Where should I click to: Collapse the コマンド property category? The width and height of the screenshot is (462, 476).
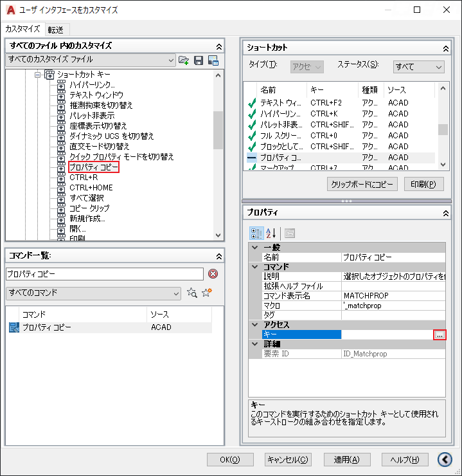click(x=255, y=267)
